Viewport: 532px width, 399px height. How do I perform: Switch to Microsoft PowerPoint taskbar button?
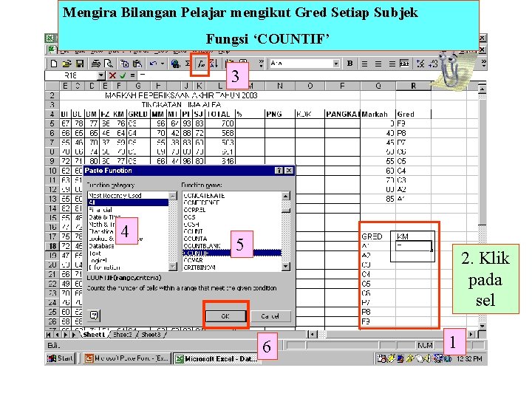click(x=126, y=358)
